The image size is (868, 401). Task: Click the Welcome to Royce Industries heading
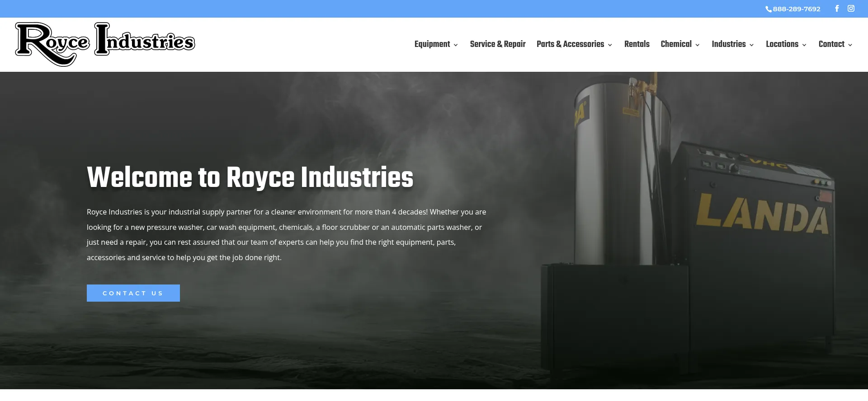[x=250, y=177]
